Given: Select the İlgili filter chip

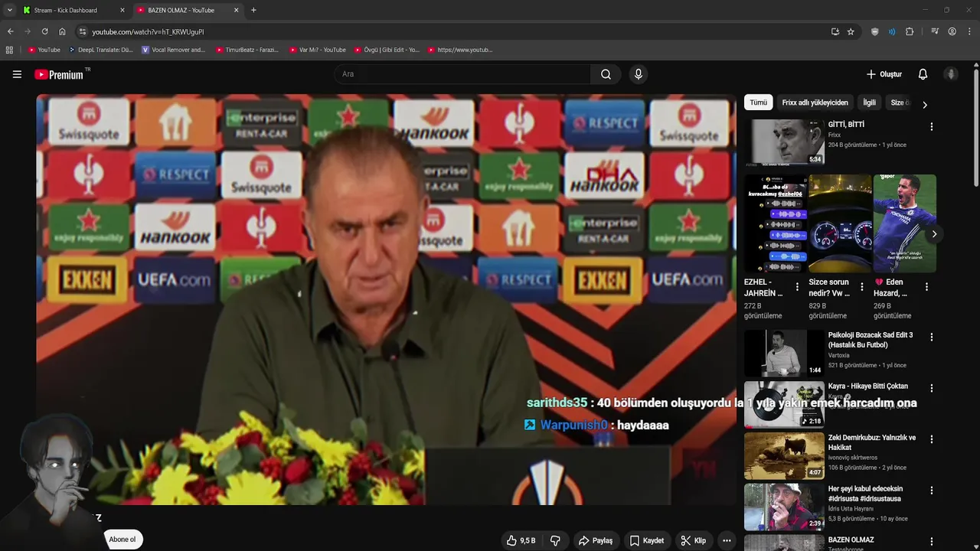Looking at the screenshot, I should (869, 103).
